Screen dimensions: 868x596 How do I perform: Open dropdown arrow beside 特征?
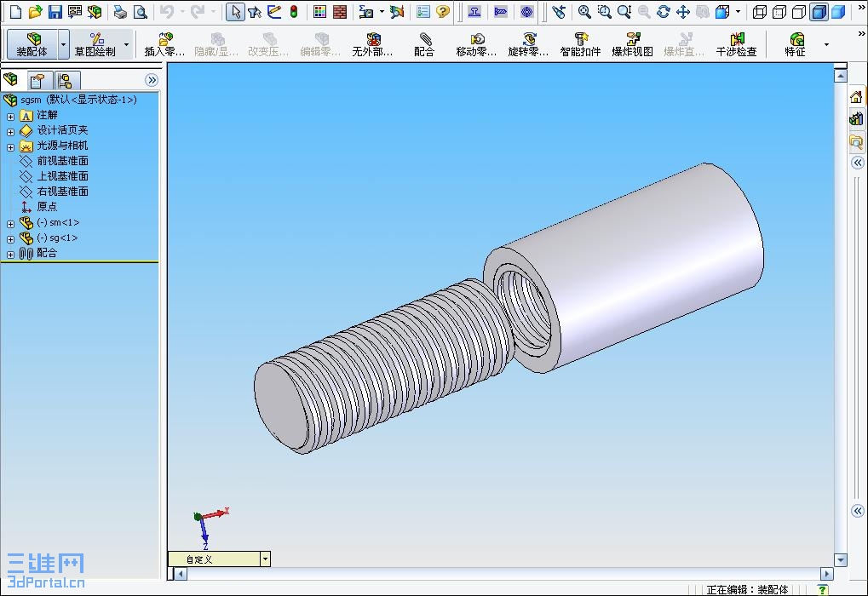click(x=826, y=44)
